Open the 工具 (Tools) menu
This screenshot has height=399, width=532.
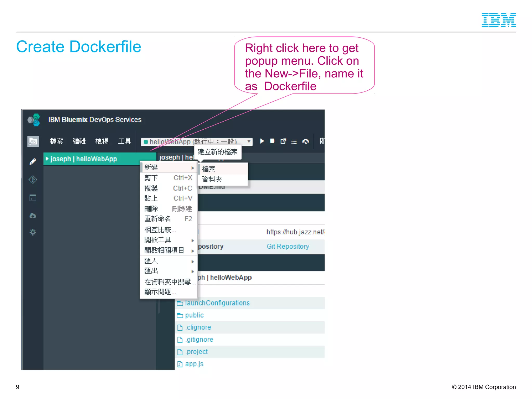(x=124, y=141)
